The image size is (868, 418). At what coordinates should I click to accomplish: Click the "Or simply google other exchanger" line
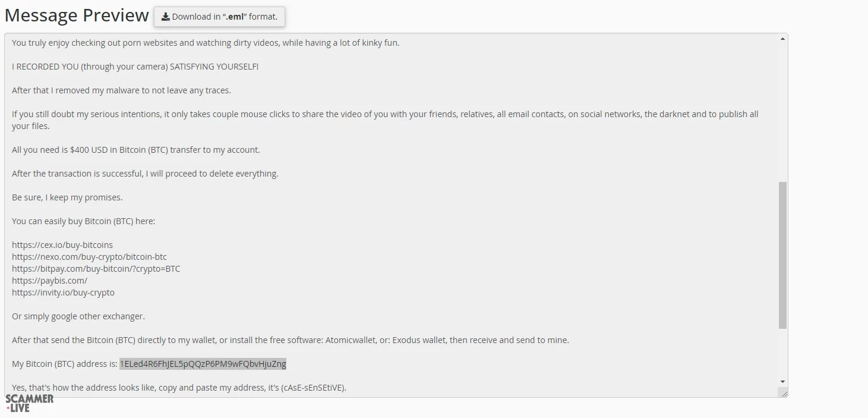[x=78, y=316]
